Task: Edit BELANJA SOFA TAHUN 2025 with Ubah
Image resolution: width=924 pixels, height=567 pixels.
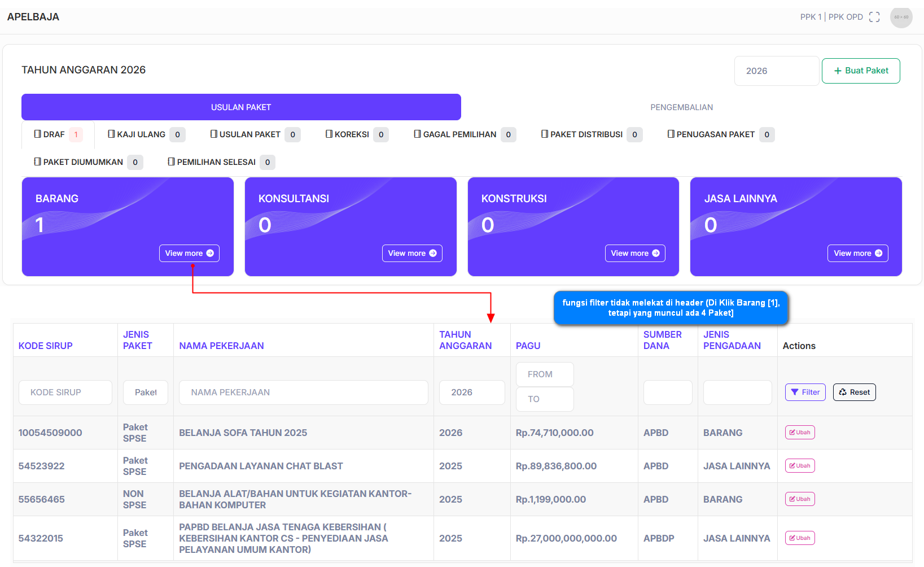Action: 800,432
